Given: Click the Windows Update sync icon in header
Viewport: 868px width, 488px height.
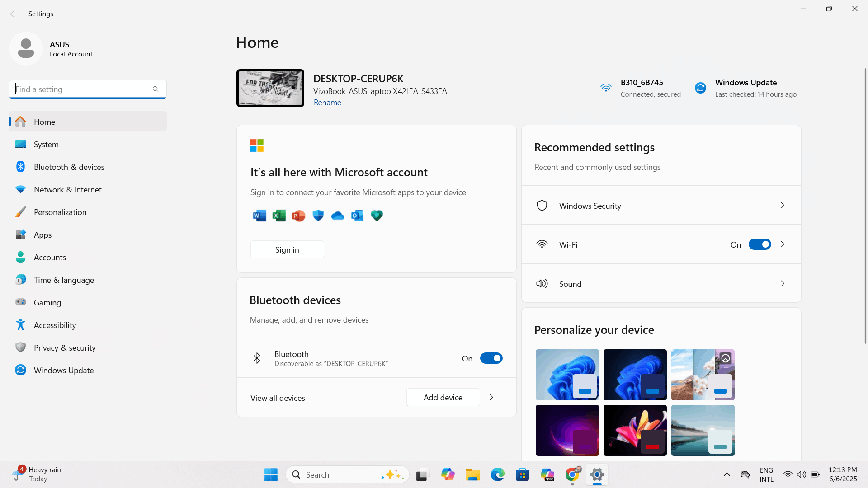Looking at the screenshot, I should (700, 88).
